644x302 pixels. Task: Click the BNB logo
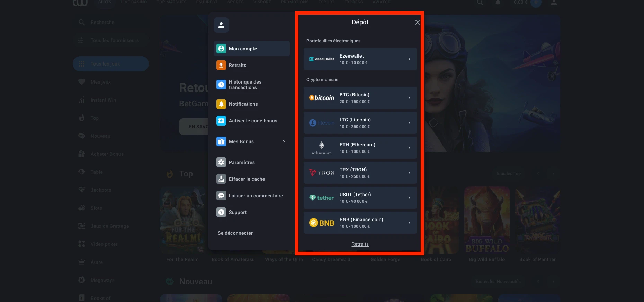point(322,223)
